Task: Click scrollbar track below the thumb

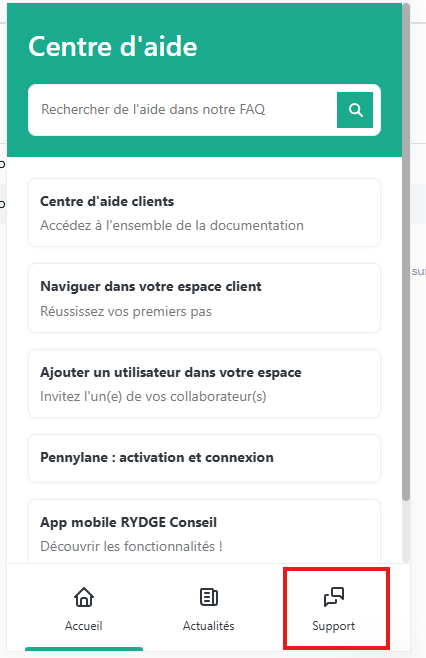Action: (406, 531)
